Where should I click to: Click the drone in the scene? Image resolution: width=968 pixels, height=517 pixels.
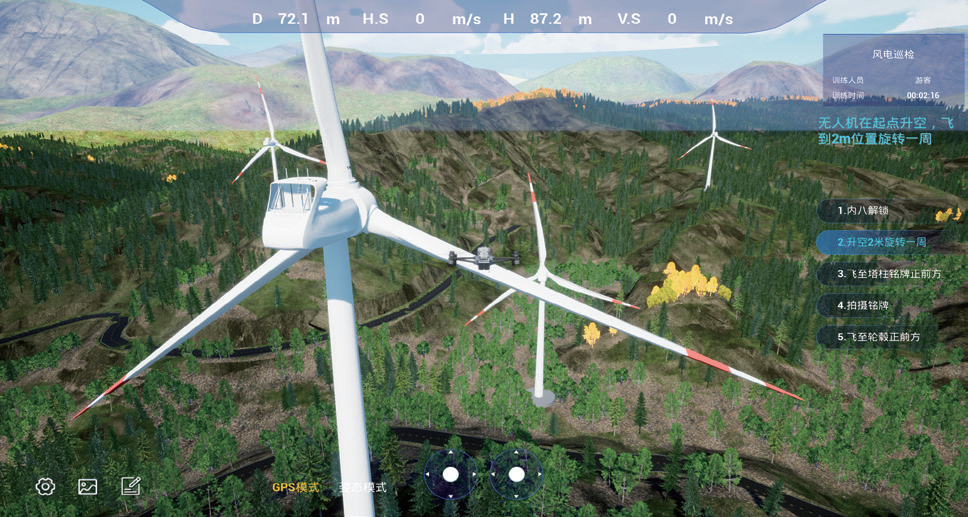484,258
